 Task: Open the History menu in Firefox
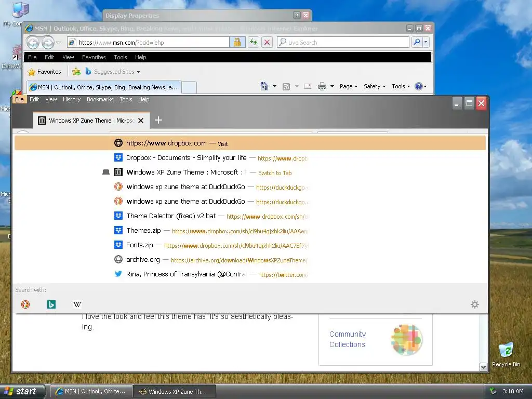(72, 99)
